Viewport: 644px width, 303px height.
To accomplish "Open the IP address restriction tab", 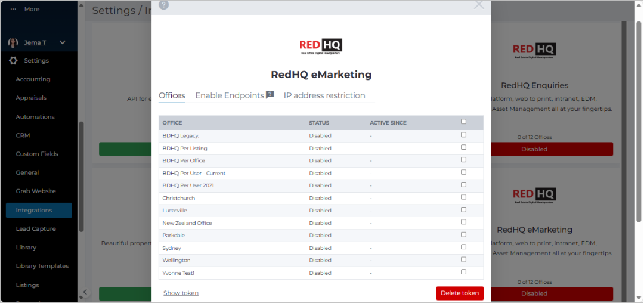I will pos(324,95).
